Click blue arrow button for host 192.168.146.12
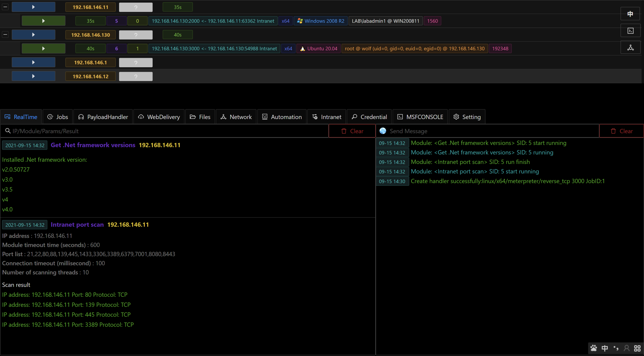Viewport: 644px width, 356px height. 33,76
